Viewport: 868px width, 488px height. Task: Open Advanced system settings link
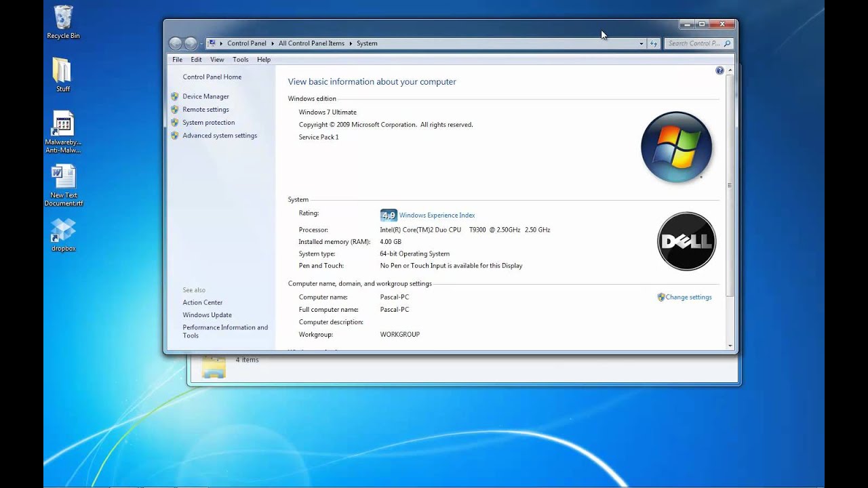pyautogui.click(x=220, y=136)
